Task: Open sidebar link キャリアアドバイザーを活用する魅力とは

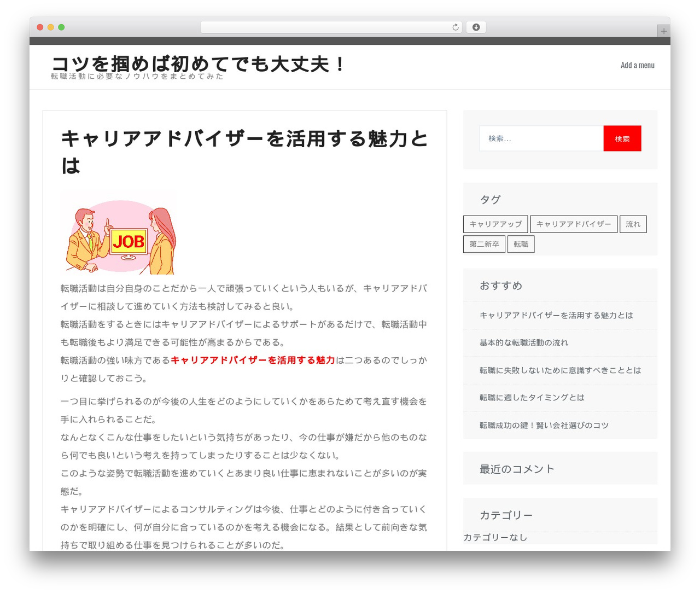Action: [x=556, y=316]
